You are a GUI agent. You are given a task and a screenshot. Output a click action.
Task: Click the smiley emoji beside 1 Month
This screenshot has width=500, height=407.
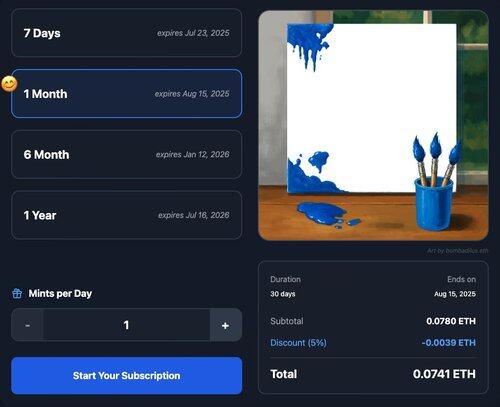(9, 84)
